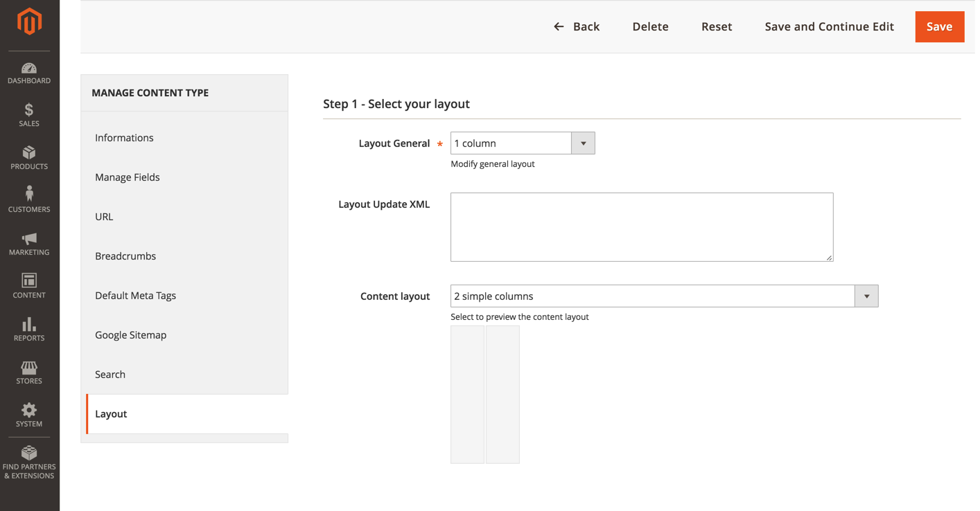Screen dimensions: 980x511
Task: Click the 'Layout General' field label
Action: 394,143
